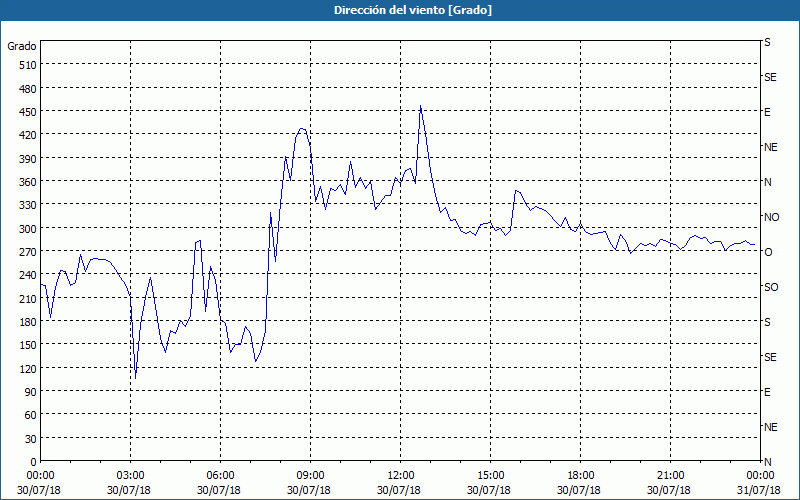The image size is (800, 500).
Task: Click compass label "S" beside the 180 gridline
Action: (x=767, y=322)
